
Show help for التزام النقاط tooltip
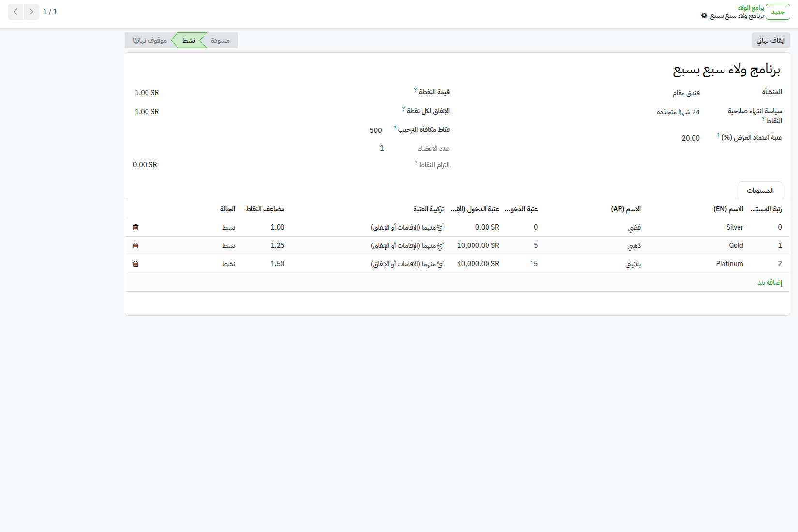pos(416,163)
